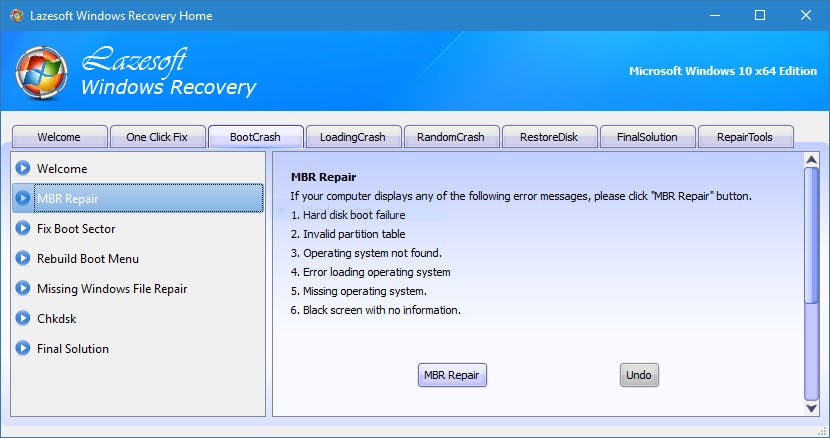Click the 'Missing operating system.' line
Screen dimensions: 830x438
(x=358, y=291)
